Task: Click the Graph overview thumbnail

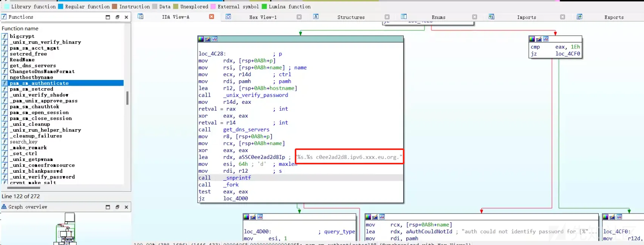Action: 66,228
